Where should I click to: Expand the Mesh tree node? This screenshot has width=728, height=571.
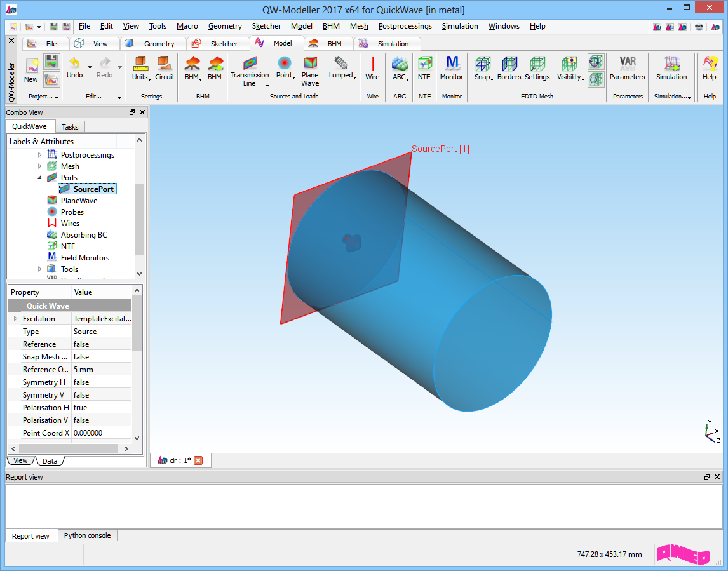point(39,166)
